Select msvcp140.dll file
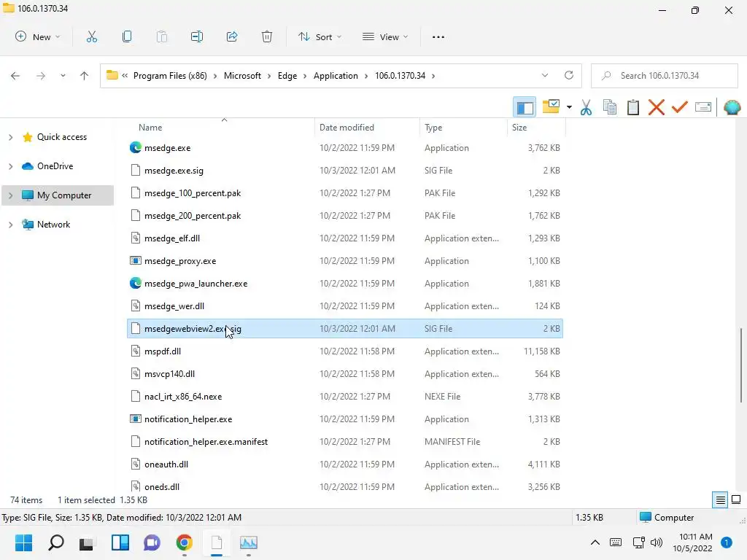Screen dimensions: 747x560 tap(345, 374)
